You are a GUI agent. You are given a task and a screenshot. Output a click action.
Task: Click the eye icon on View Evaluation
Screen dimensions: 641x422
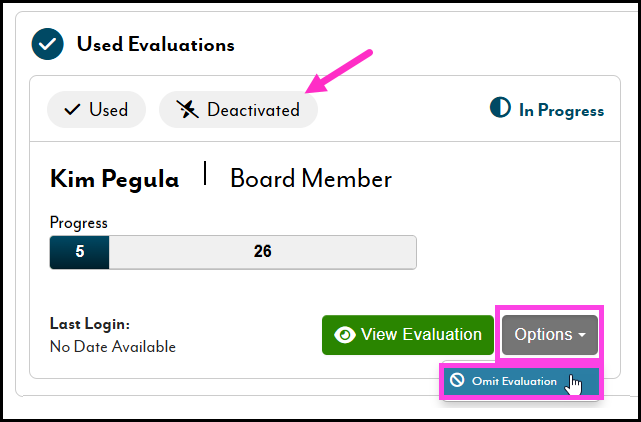[x=345, y=335]
